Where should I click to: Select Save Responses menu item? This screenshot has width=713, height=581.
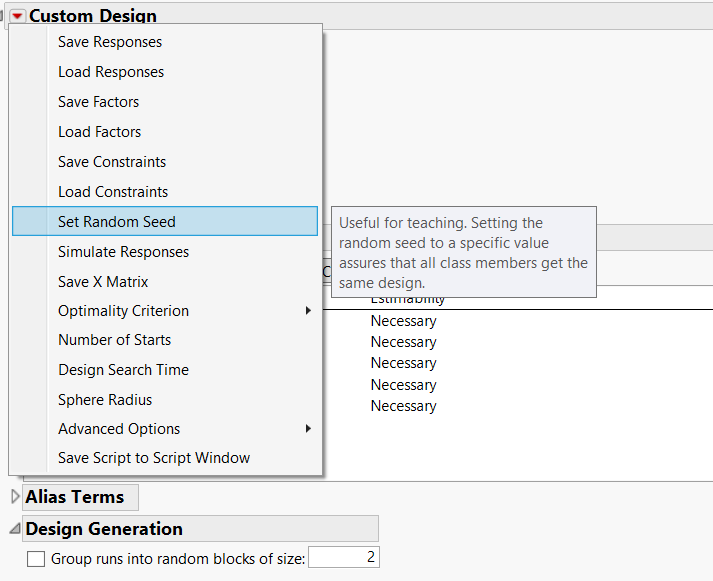(x=110, y=42)
